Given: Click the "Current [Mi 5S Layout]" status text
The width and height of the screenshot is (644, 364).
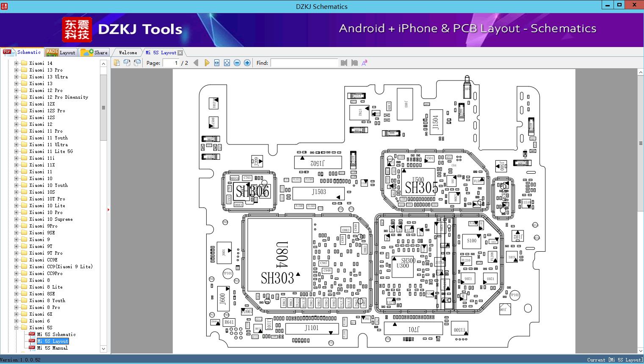Looking at the screenshot, I should [615, 360].
